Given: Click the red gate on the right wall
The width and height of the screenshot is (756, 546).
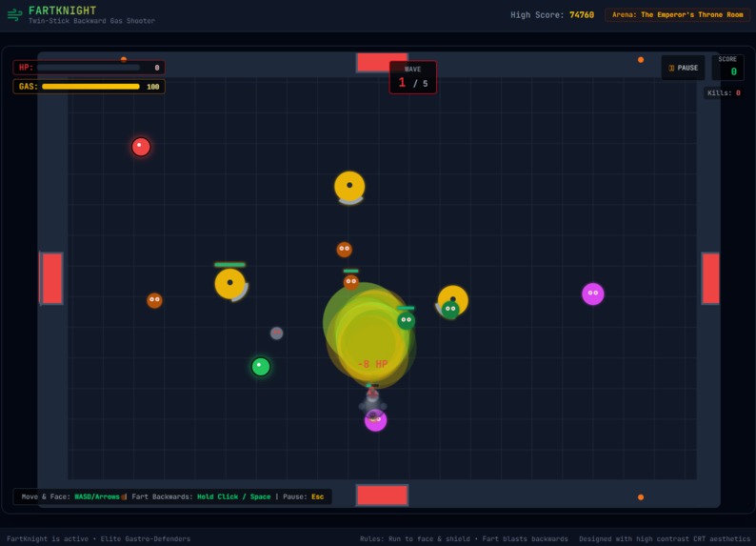Looking at the screenshot, I should click(x=710, y=278).
